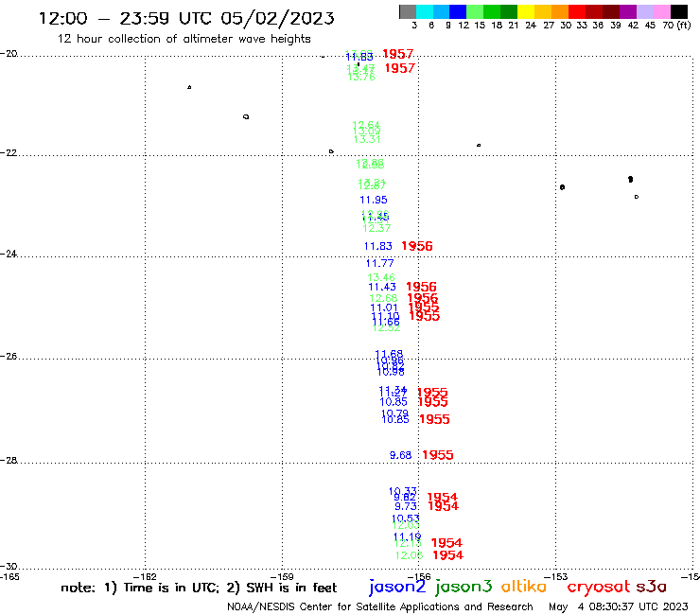Click the red time label 1956 beside 11.83
Image resolution: width=700 pixels, height=615 pixels.
click(417, 246)
